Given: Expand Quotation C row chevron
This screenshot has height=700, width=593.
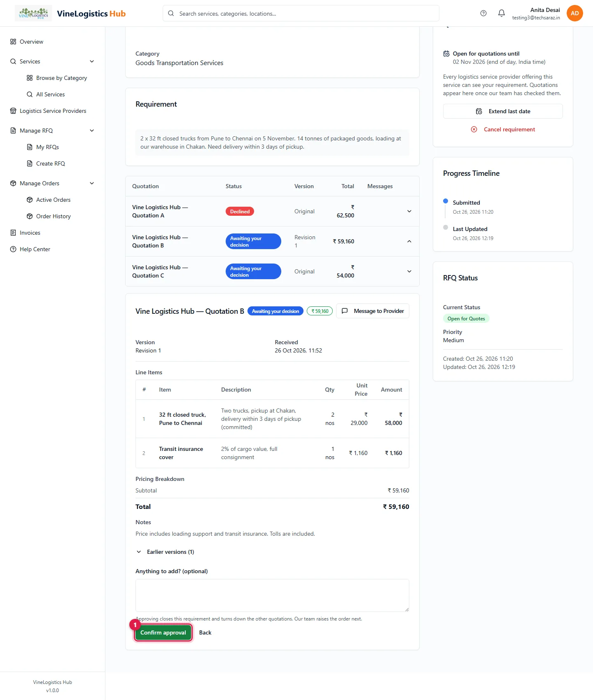Looking at the screenshot, I should pyautogui.click(x=409, y=271).
